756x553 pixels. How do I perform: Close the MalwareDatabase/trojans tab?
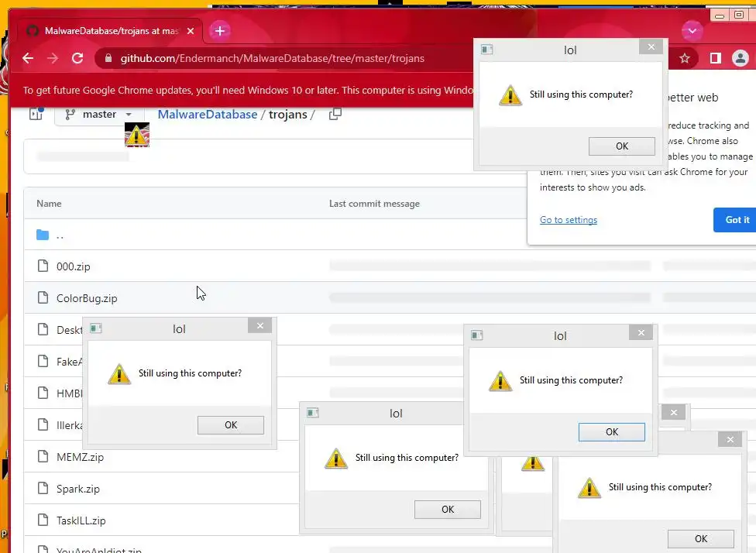pyautogui.click(x=191, y=31)
